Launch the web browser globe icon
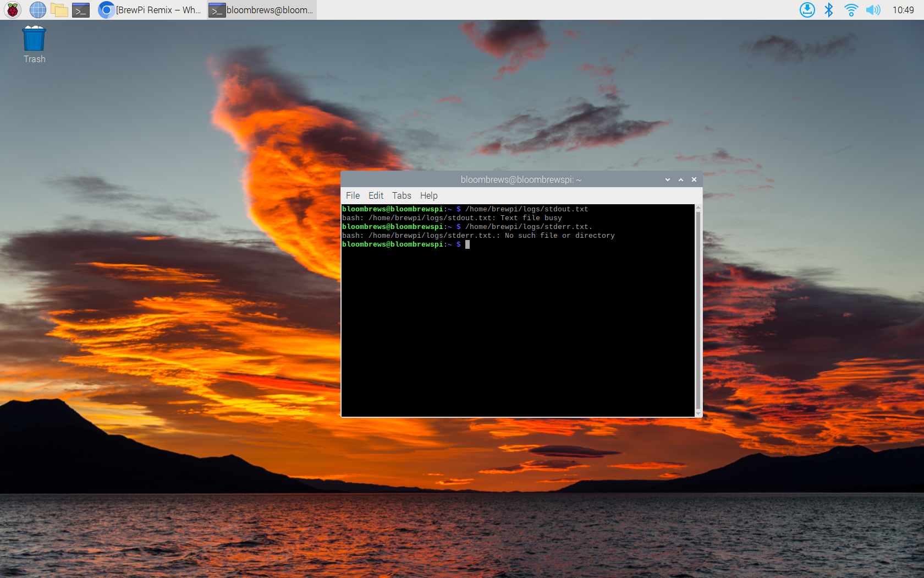Screen dimensions: 924x578 pyautogui.click(x=37, y=10)
